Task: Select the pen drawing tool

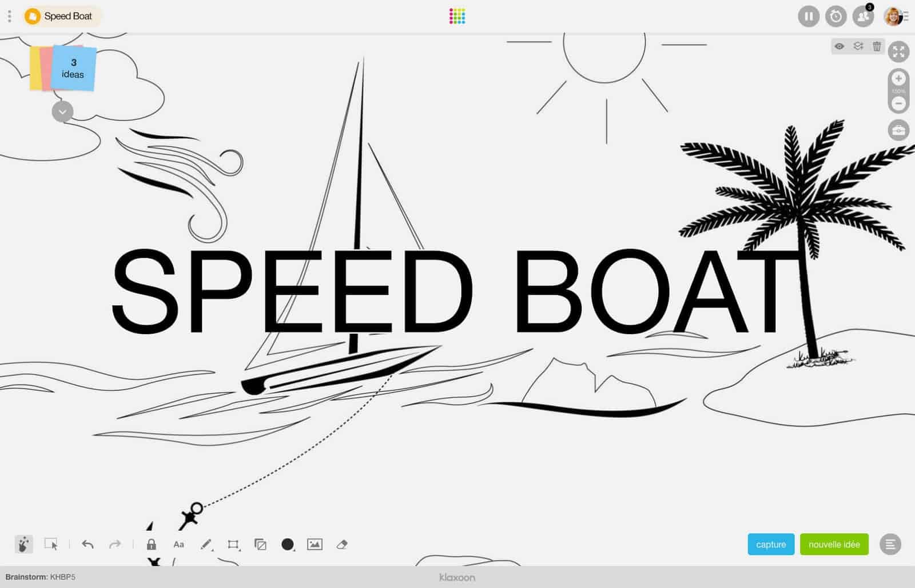Action: 206,543
